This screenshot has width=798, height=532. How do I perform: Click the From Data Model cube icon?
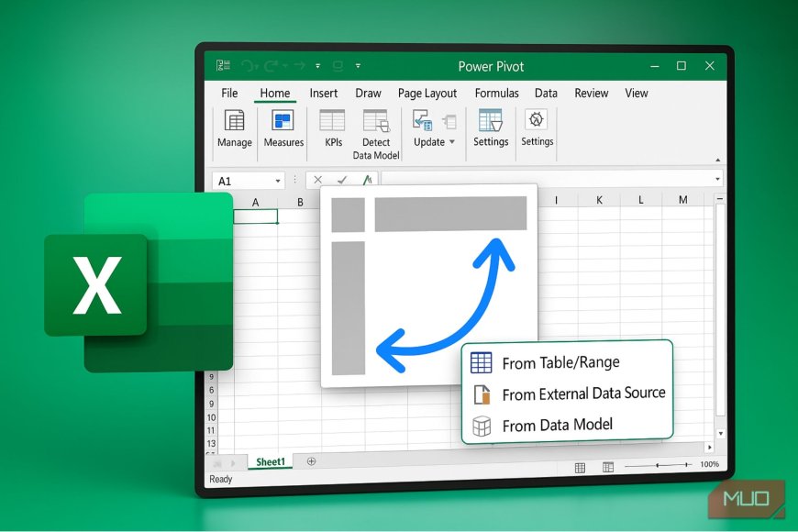pos(481,425)
